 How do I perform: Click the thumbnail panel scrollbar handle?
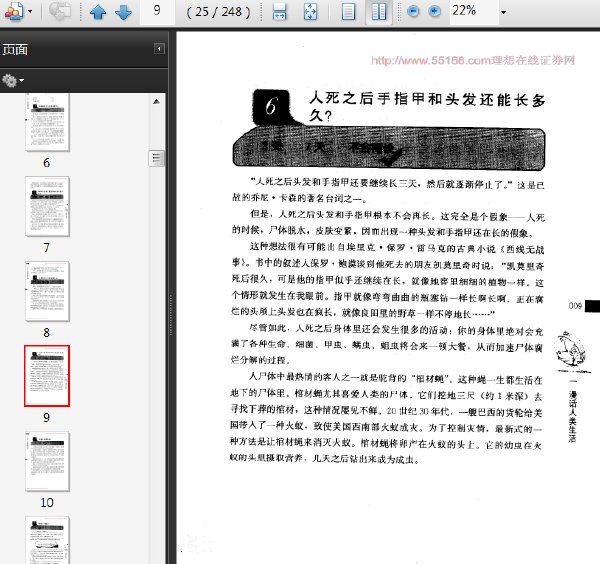point(156,158)
